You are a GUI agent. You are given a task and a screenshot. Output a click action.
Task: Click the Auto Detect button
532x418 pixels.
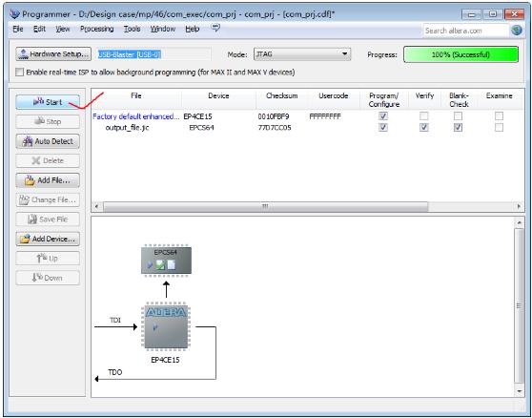pos(48,141)
